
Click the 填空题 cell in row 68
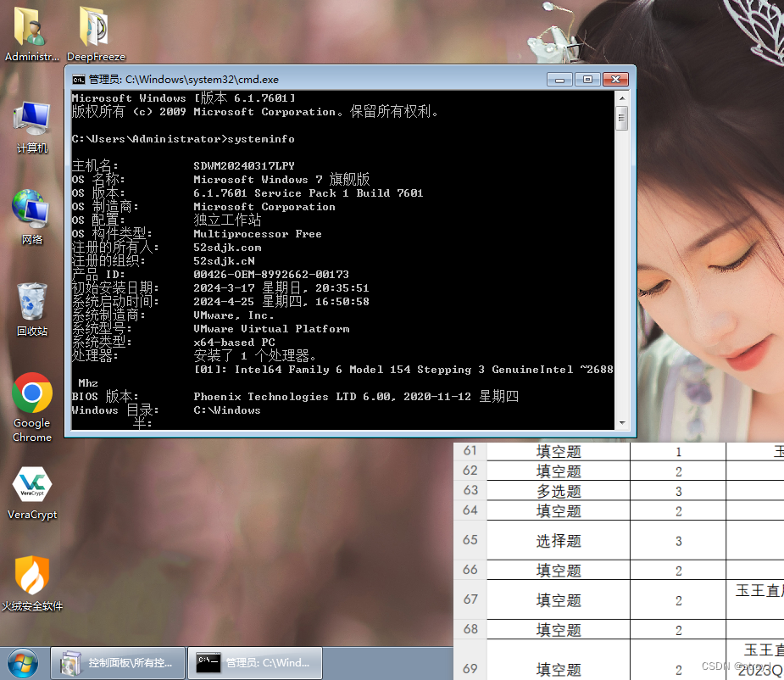tap(559, 630)
